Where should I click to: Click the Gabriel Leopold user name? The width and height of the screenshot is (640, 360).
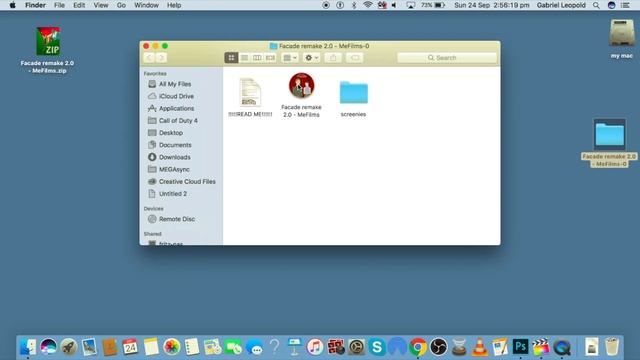[561, 5]
